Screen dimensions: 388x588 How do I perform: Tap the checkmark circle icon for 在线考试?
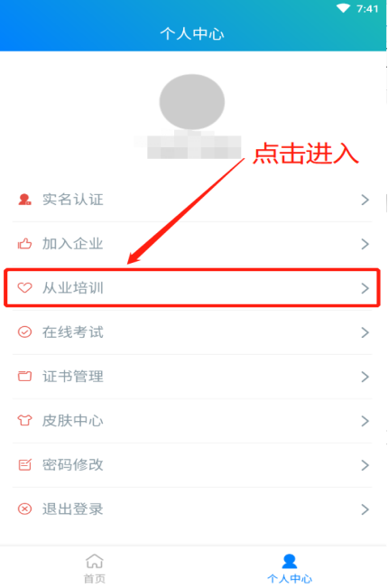24,331
